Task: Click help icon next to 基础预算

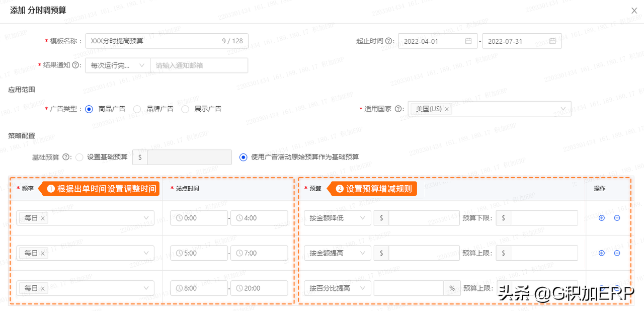Action: click(x=66, y=157)
